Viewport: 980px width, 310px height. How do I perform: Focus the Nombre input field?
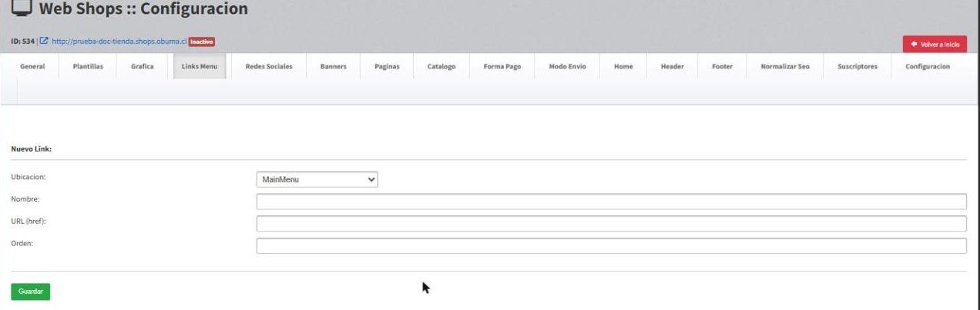pyautogui.click(x=612, y=202)
